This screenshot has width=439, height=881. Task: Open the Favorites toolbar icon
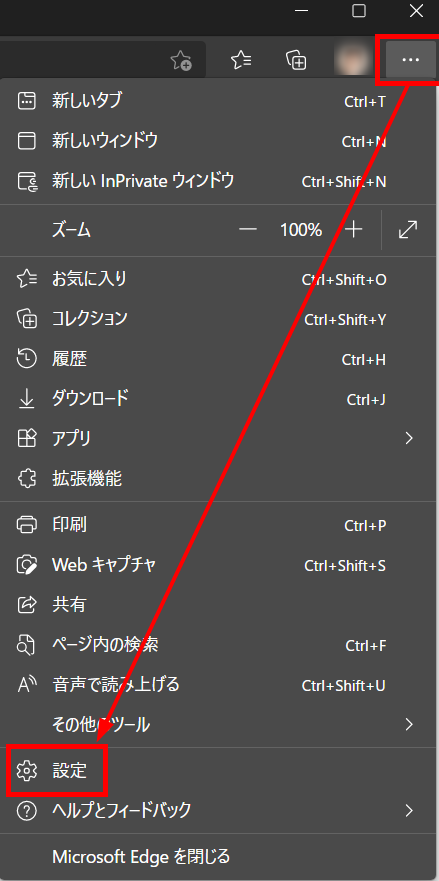241,60
